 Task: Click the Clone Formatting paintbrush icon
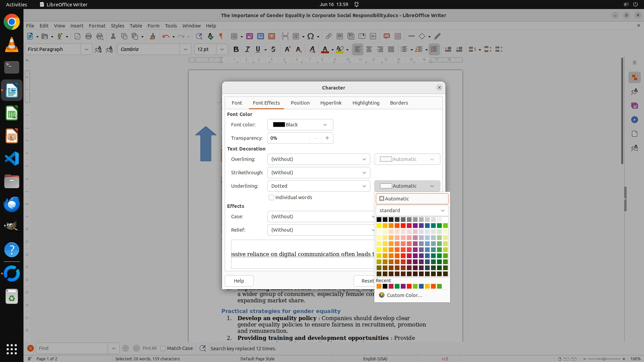point(153,36)
